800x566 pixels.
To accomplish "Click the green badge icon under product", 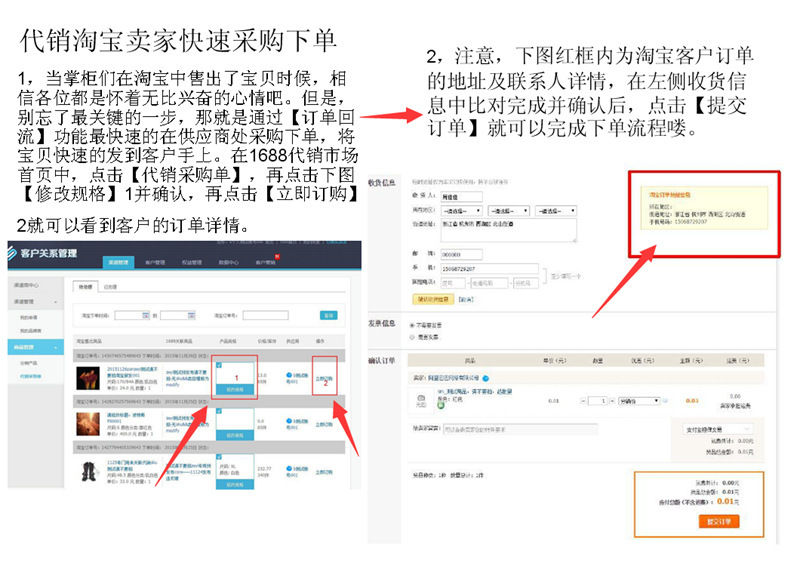I will point(441,405).
